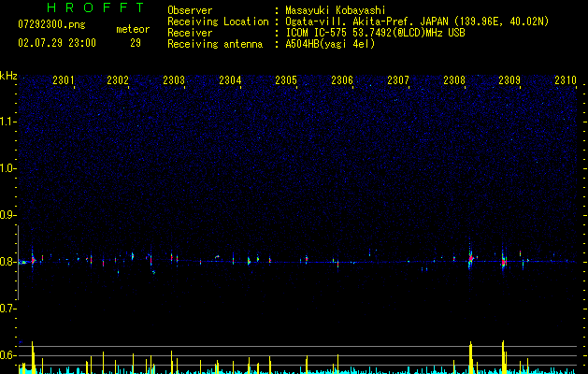Click the meteor count value 29
588x374 pixels.
coord(136,43)
